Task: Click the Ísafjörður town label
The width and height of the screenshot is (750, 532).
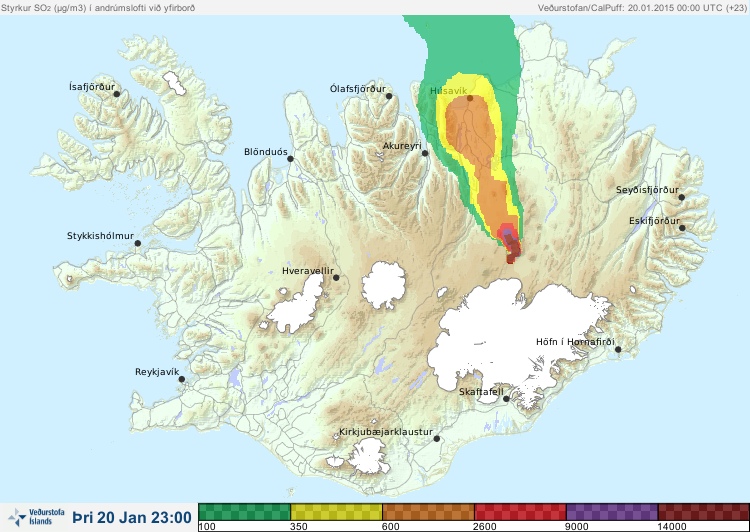Action: click(92, 87)
